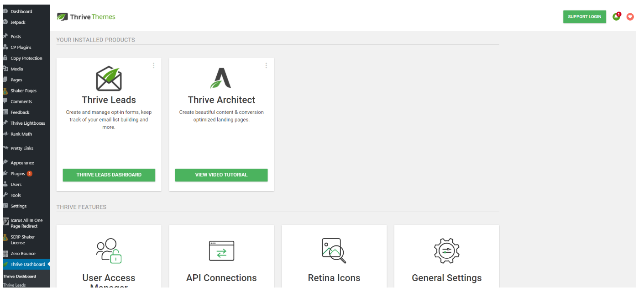Click the Your Installed Products heading
The height and width of the screenshot is (293, 644).
point(95,40)
